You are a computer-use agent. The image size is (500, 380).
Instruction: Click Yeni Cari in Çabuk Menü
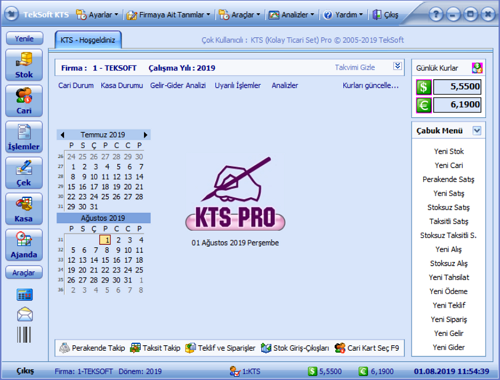tap(449, 165)
